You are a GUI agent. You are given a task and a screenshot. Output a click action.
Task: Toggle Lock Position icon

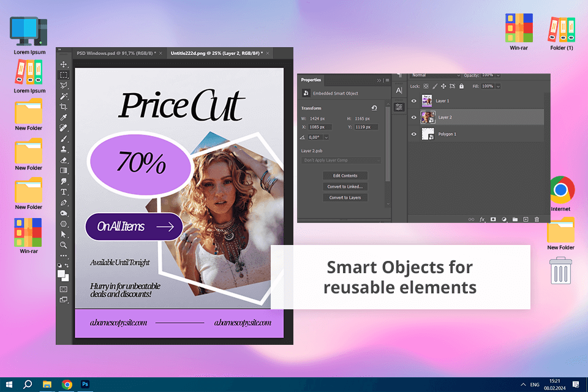[443, 86]
